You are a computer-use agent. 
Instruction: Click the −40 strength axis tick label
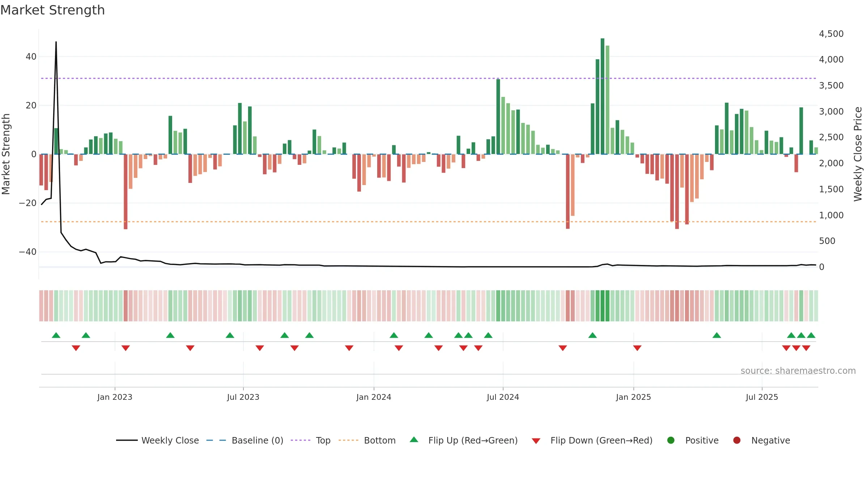click(28, 252)
